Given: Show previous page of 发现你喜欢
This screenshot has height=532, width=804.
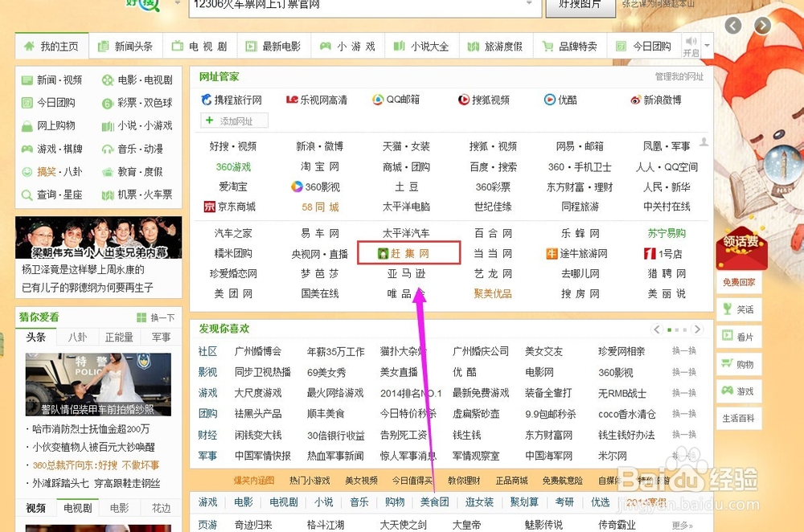Looking at the screenshot, I should [x=657, y=329].
